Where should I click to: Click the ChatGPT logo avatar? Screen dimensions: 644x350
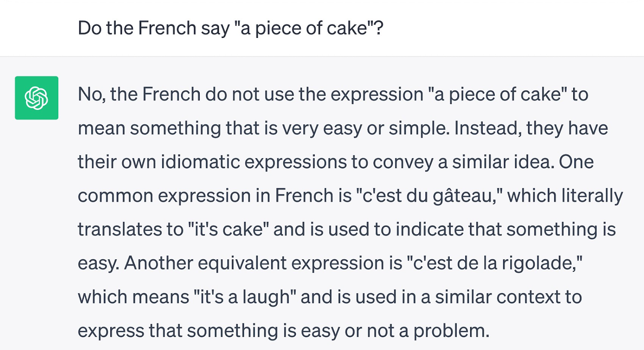point(37,98)
